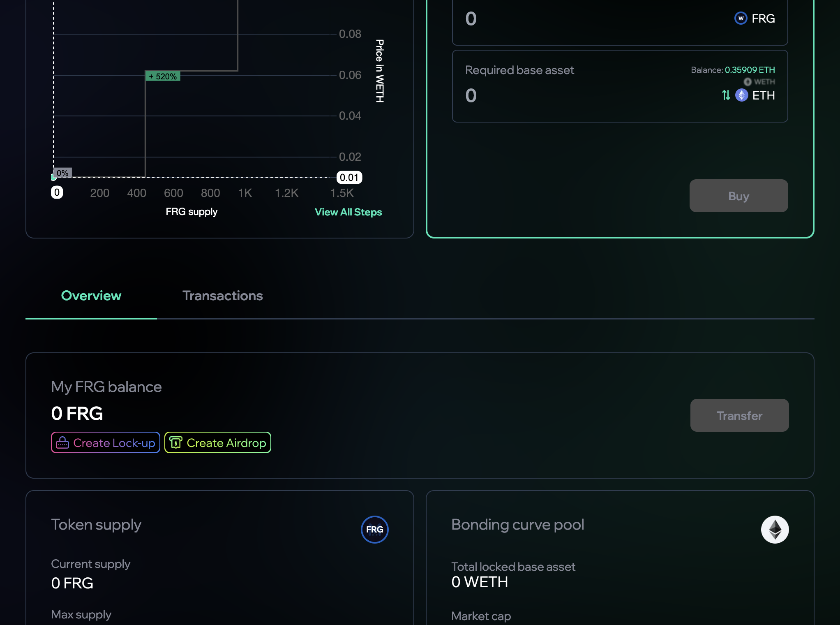Click the Required base asset input field

(620, 86)
